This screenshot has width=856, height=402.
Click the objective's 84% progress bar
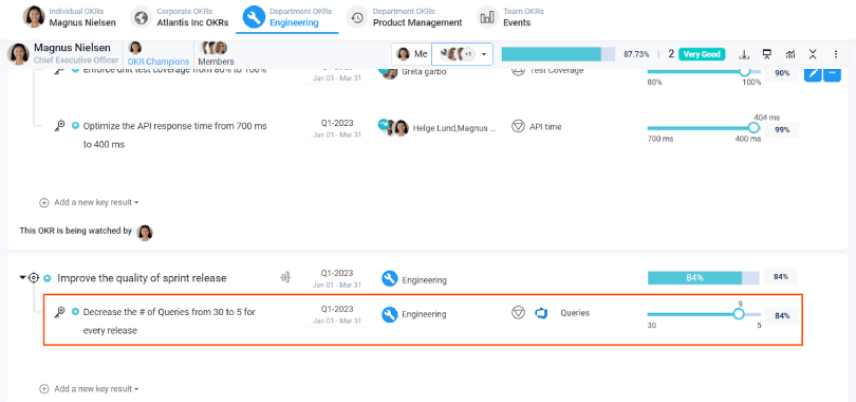pyautogui.click(x=703, y=277)
